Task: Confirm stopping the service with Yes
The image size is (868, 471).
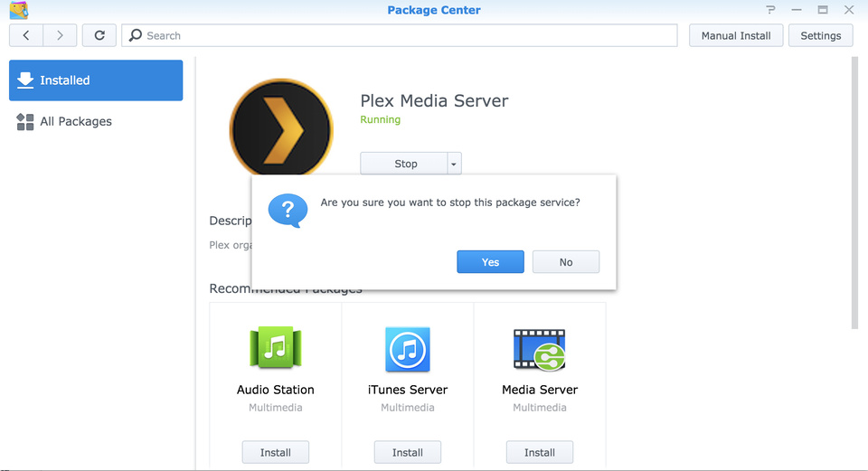Action: (x=490, y=262)
